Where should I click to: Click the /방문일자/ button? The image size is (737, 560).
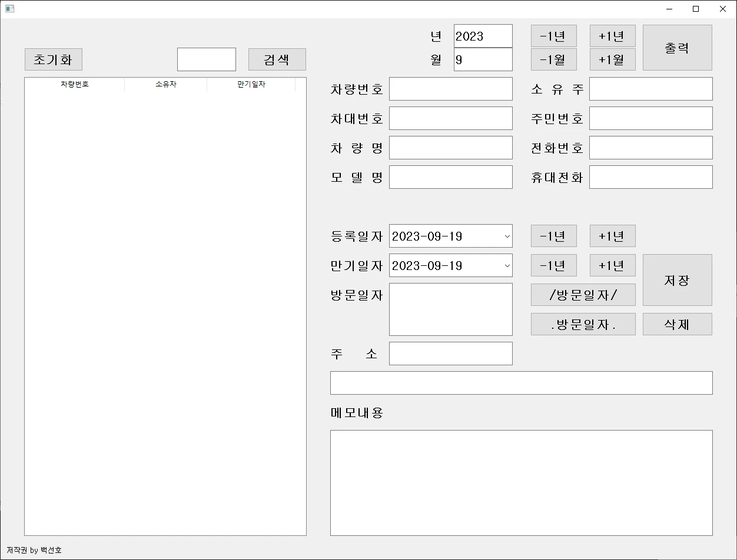pyautogui.click(x=583, y=295)
